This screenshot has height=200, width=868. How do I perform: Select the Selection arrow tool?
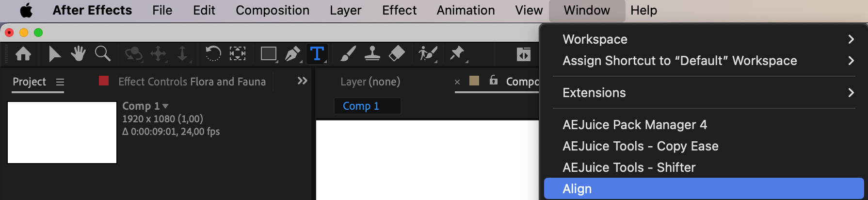(x=54, y=53)
